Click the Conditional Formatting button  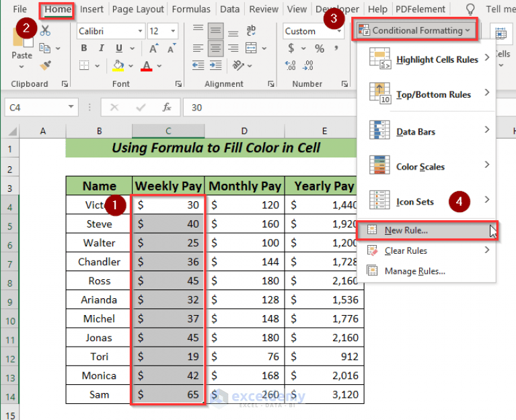click(x=414, y=30)
